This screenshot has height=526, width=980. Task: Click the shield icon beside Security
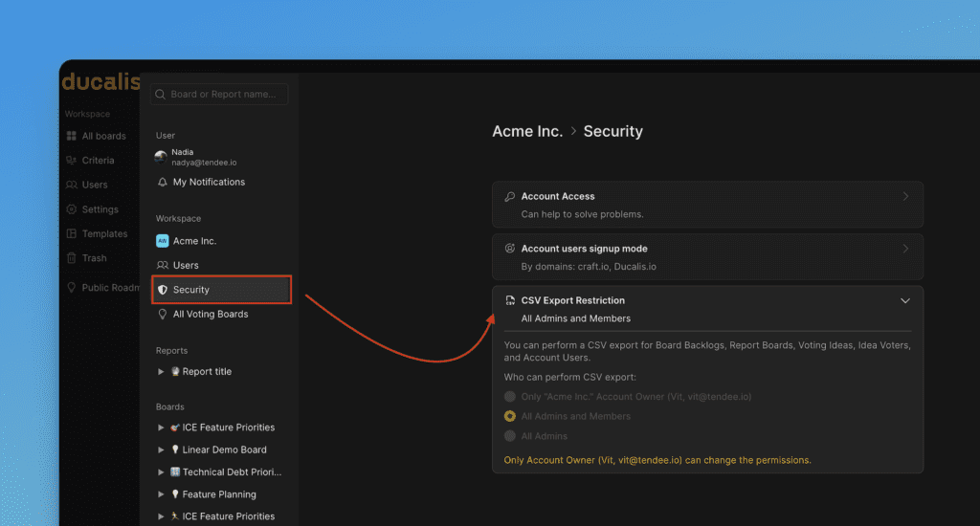point(163,290)
